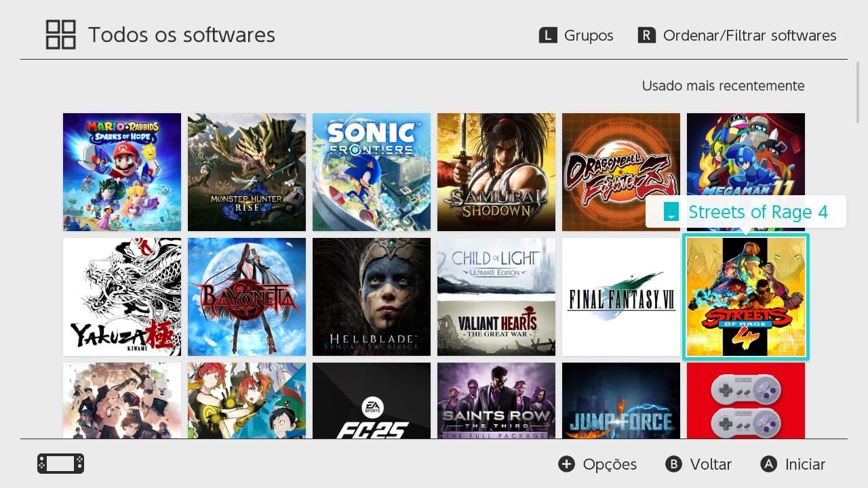Open Child of Light and Valiant Hearts bundle
This screenshot has height=488, width=868.
tap(496, 297)
